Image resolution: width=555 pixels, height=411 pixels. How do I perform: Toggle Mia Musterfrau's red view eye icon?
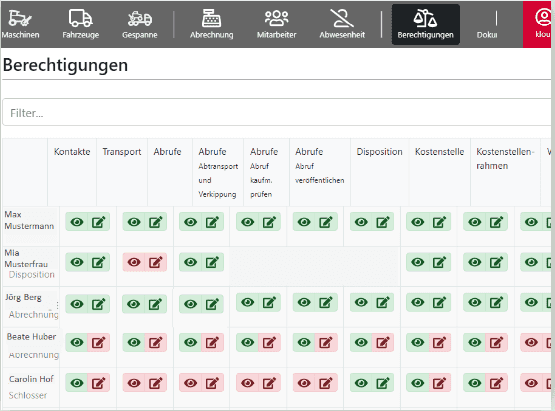point(134,262)
